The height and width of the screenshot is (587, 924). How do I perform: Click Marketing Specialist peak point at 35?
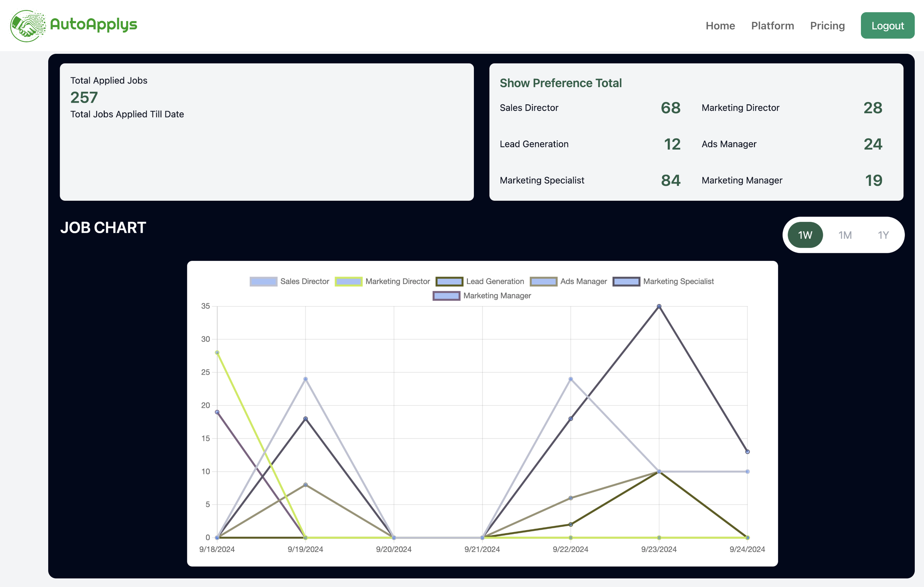[x=659, y=306]
